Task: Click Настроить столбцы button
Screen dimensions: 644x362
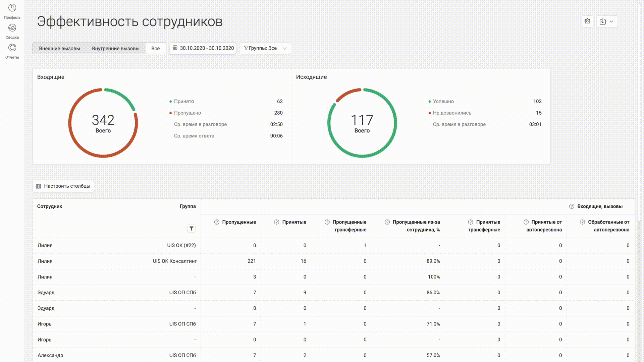Action: pos(63,186)
